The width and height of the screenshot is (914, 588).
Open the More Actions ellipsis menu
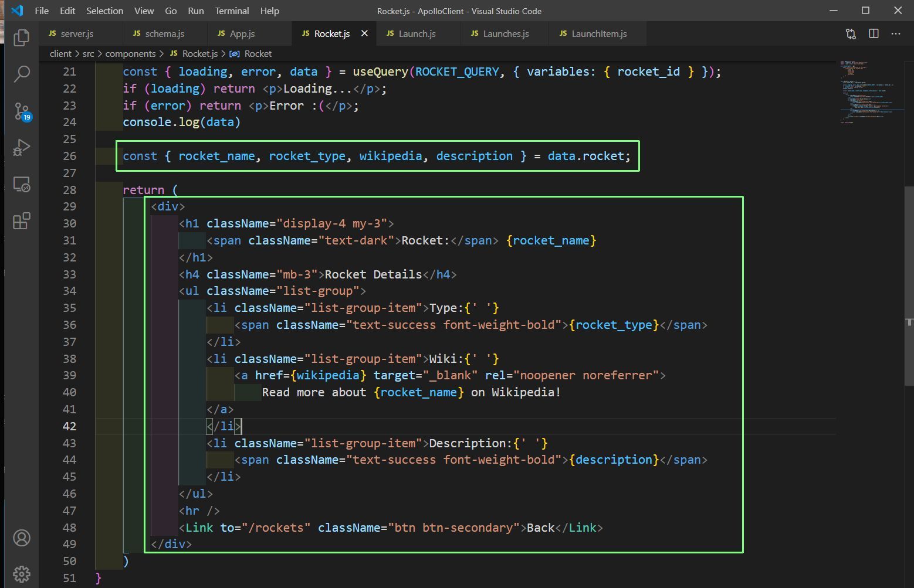(896, 34)
